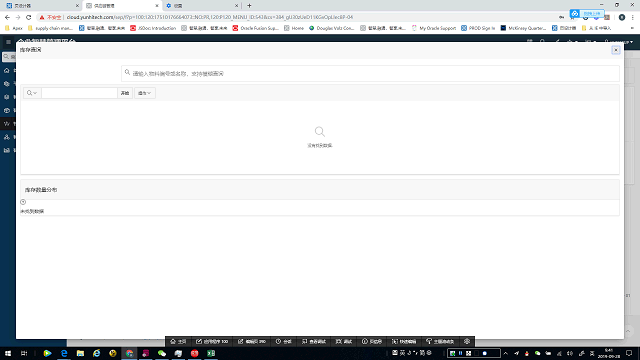The width and height of the screenshot is (640, 360).
Task: Click the browser reload button
Action: coord(29,17)
